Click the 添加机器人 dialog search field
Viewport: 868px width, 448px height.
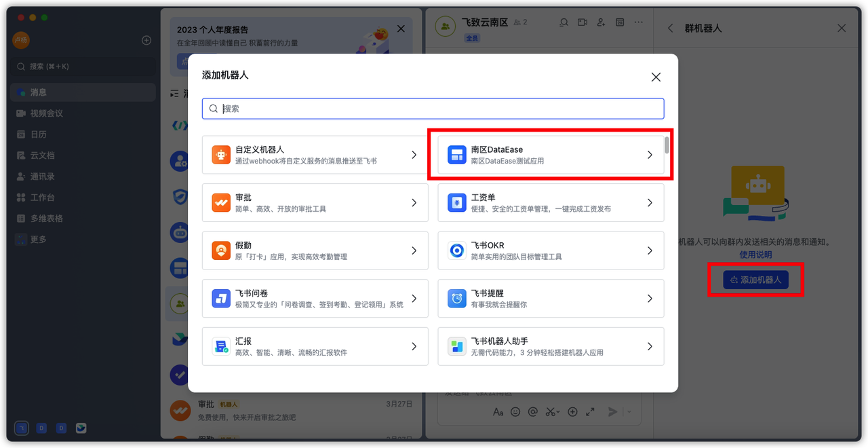tap(433, 109)
